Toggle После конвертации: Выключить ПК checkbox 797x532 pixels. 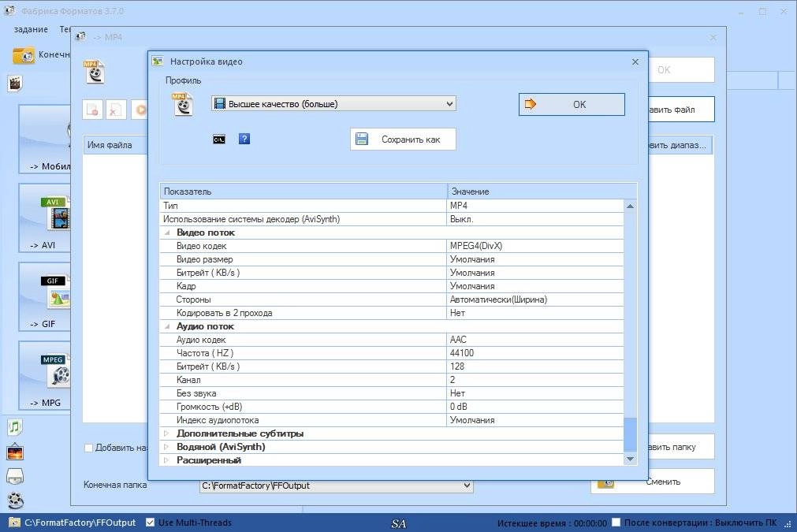(x=616, y=523)
